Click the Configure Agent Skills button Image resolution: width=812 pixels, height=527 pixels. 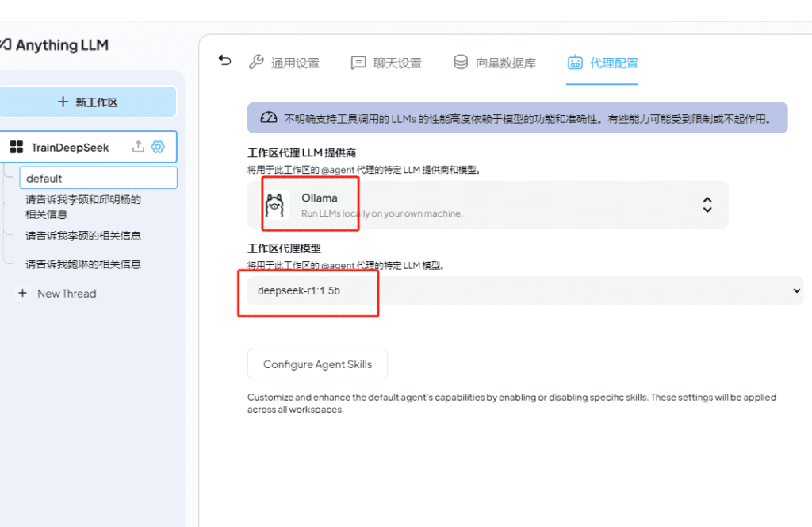pyautogui.click(x=317, y=364)
